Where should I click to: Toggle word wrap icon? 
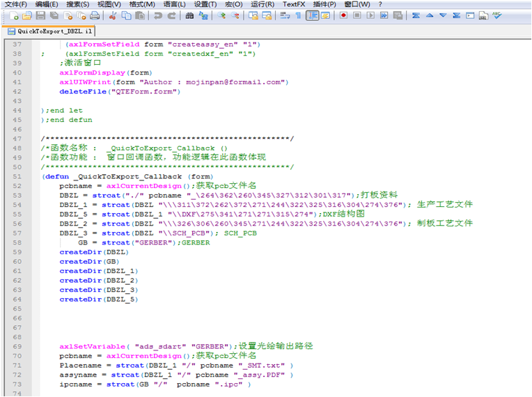285,15
